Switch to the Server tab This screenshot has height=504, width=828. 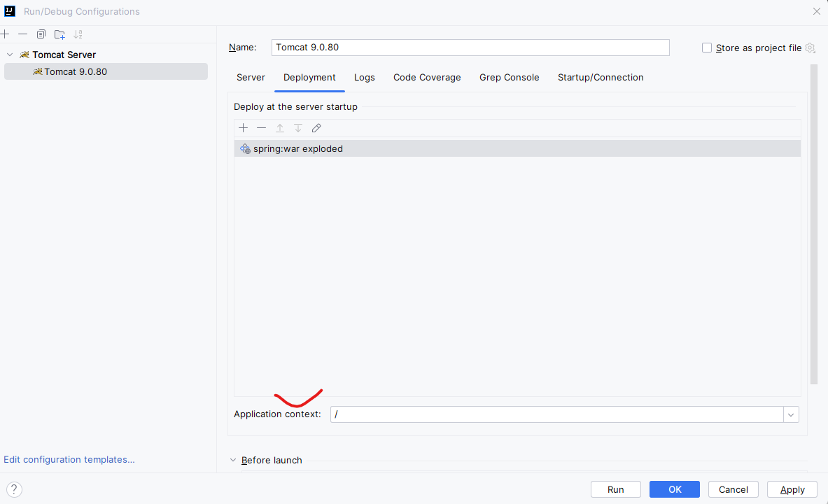pos(251,77)
